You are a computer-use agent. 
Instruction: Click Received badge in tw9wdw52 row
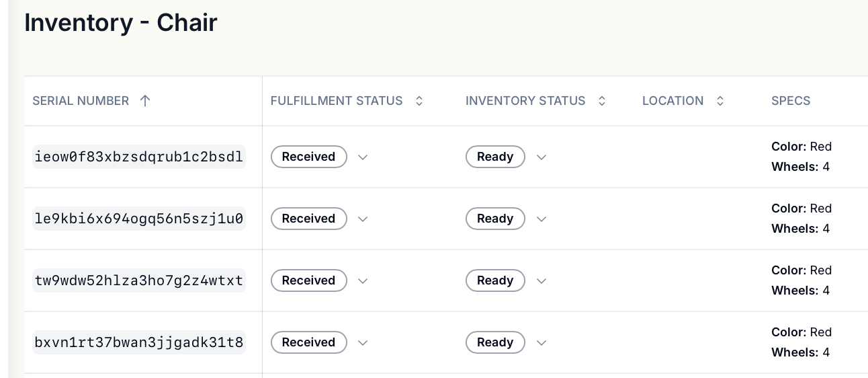click(308, 280)
